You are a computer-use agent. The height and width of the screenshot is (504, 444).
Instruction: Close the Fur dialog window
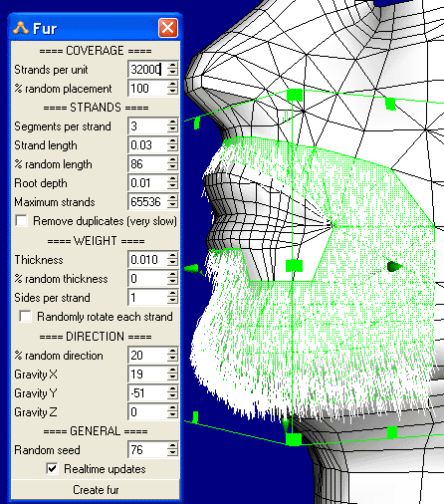point(168,28)
